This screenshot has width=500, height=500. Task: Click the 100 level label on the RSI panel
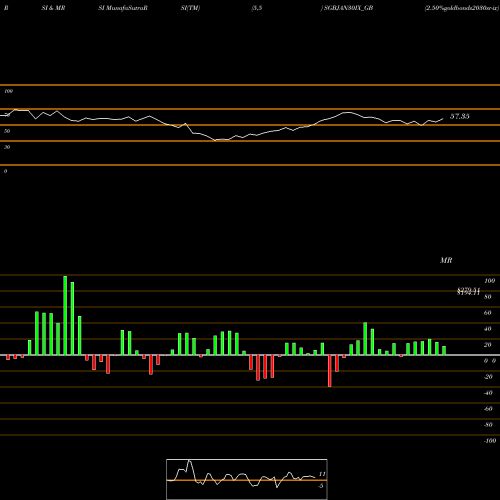coord(8,91)
